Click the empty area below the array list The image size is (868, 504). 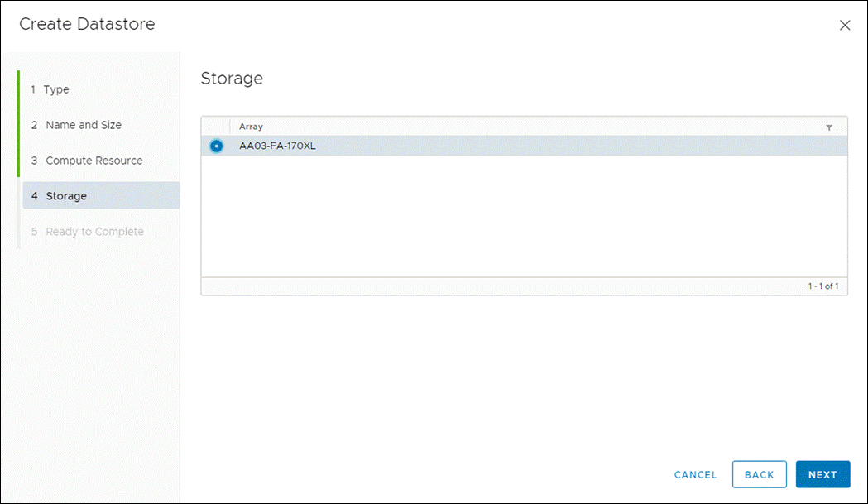[521, 215]
